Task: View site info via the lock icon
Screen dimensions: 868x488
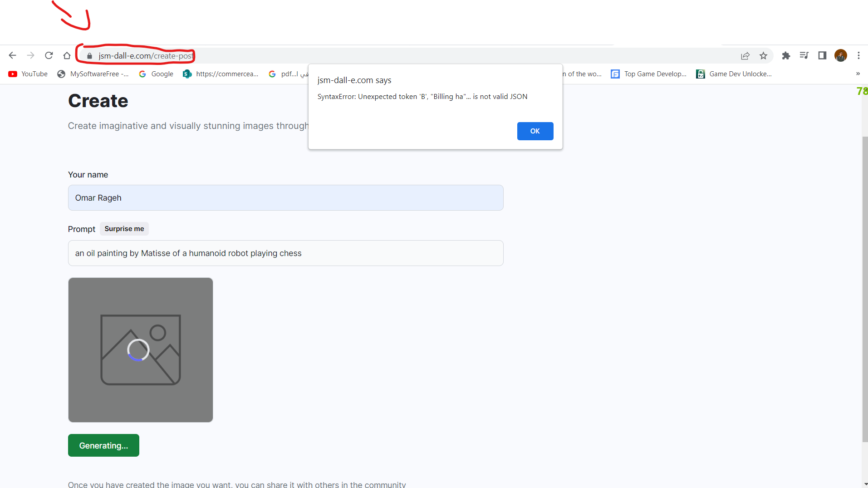Action: (x=89, y=56)
